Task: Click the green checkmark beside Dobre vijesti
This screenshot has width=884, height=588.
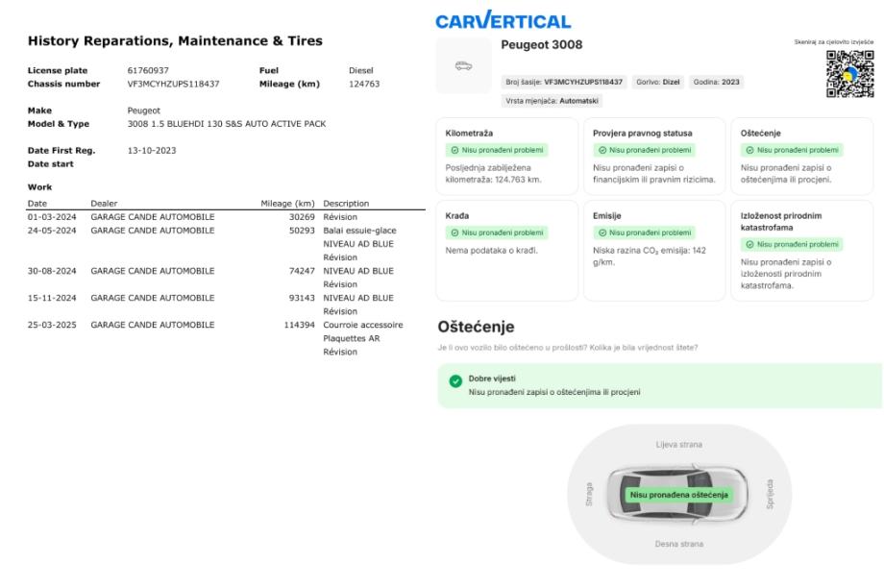Action: click(x=455, y=381)
